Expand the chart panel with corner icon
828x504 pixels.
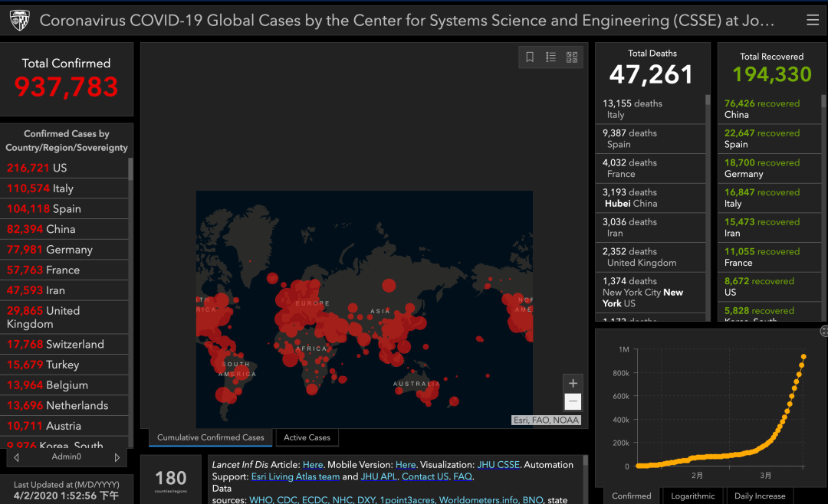823,331
